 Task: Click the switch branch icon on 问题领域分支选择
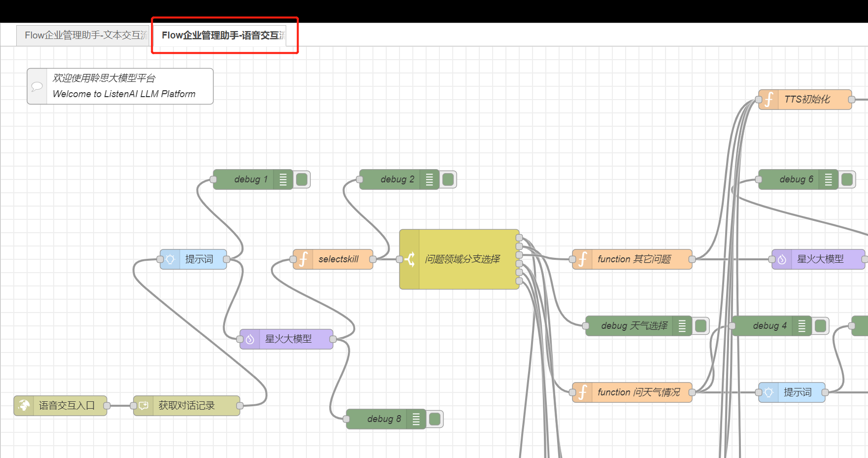(410, 259)
